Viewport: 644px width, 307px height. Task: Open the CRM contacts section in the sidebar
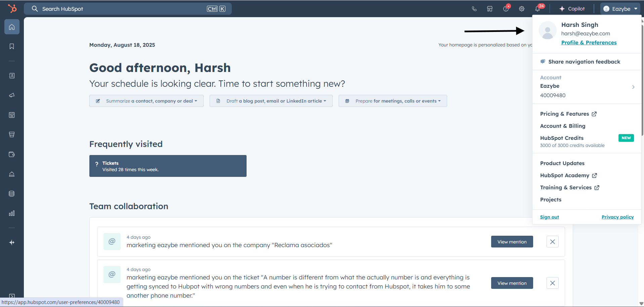point(12,76)
